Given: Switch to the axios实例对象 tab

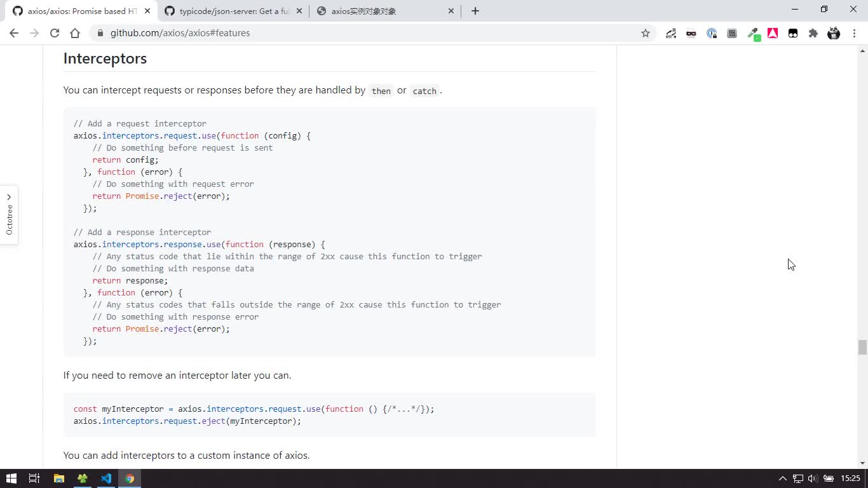Looking at the screenshot, I should coord(385,11).
